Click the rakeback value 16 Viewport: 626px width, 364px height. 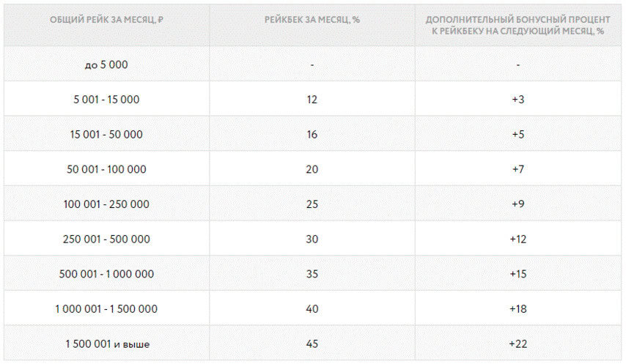point(312,134)
